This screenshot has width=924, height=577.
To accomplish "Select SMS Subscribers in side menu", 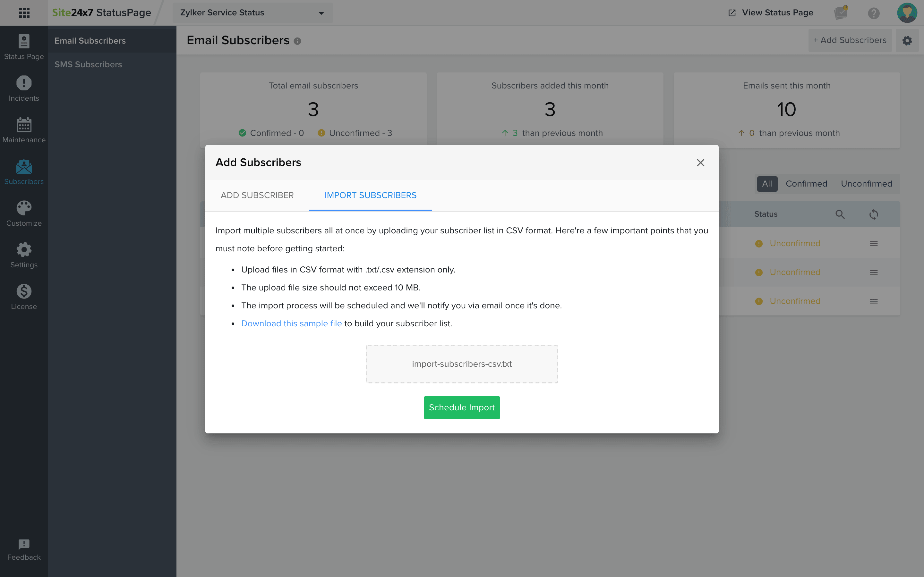I will pyautogui.click(x=89, y=64).
